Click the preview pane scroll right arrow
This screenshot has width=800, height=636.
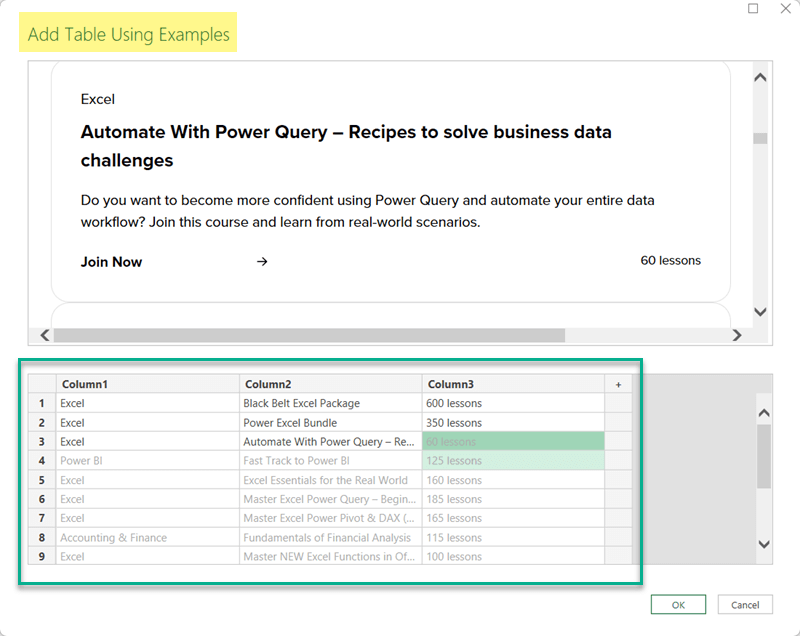pyautogui.click(x=737, y=335)
